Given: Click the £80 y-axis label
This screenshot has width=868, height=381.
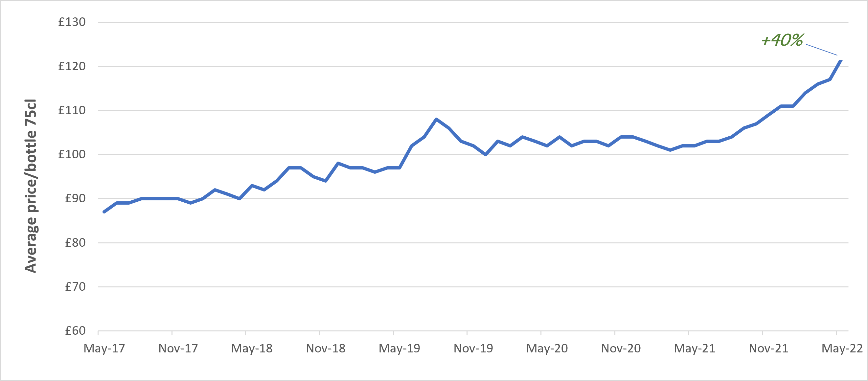Looking at the screenshot, I should pyautogui.click(x=75, y=243).
